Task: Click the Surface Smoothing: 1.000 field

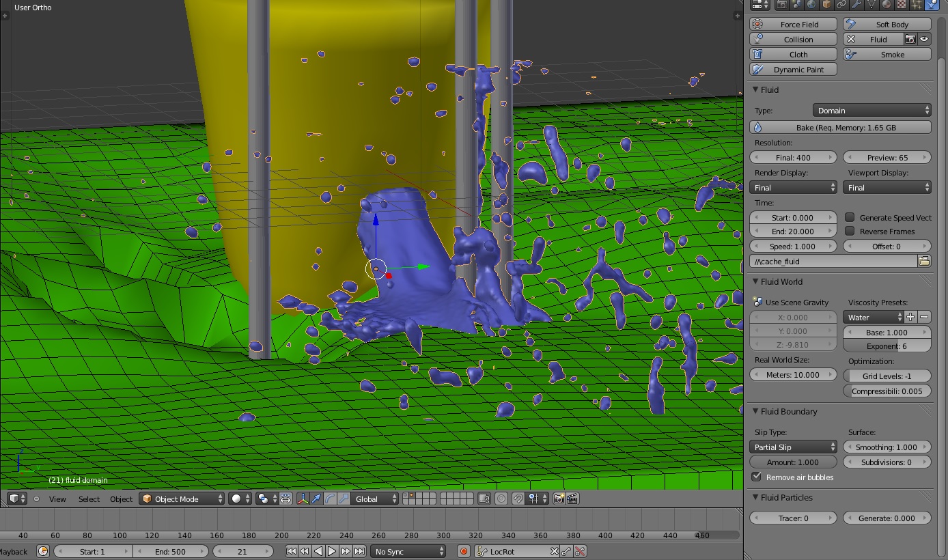Action: coord(887,447)
